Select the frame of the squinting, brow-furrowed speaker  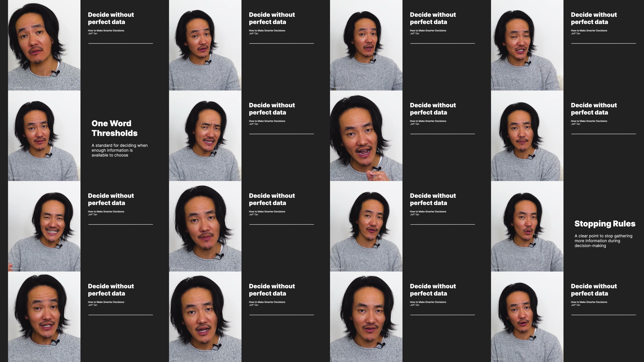205,136
